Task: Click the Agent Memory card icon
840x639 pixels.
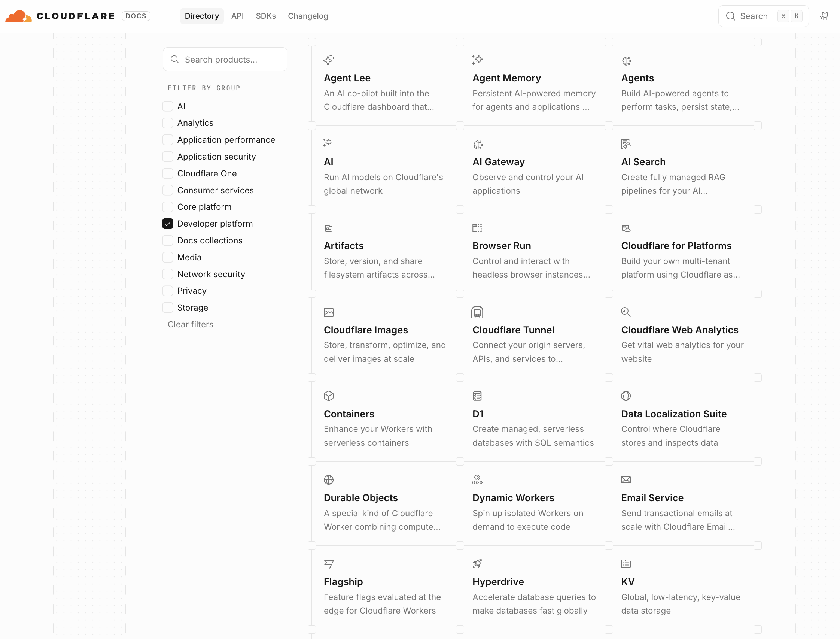Action: 477,60
